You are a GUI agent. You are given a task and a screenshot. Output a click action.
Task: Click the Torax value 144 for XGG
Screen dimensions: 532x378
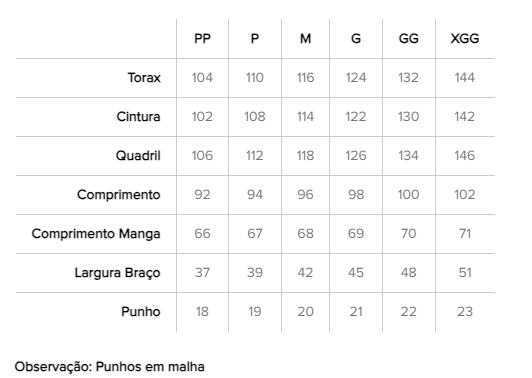click(x=464, y=78)
